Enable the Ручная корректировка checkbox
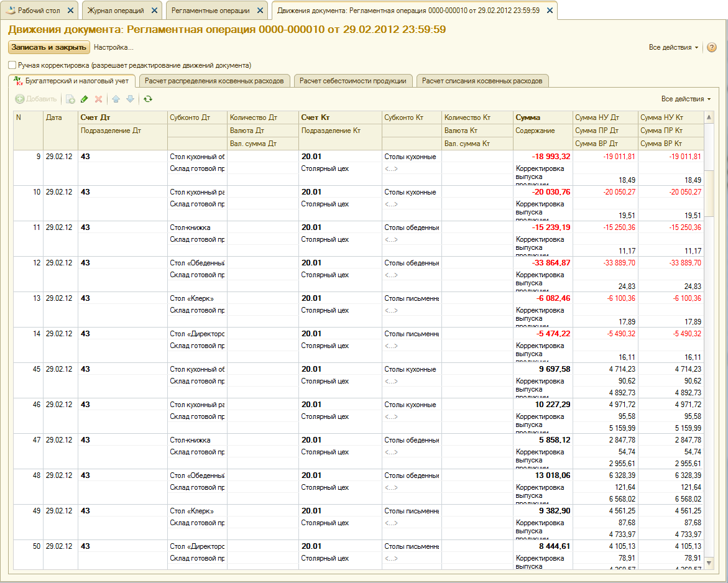The width and height of the screenshot is (728, 583). tap(12, 65)
